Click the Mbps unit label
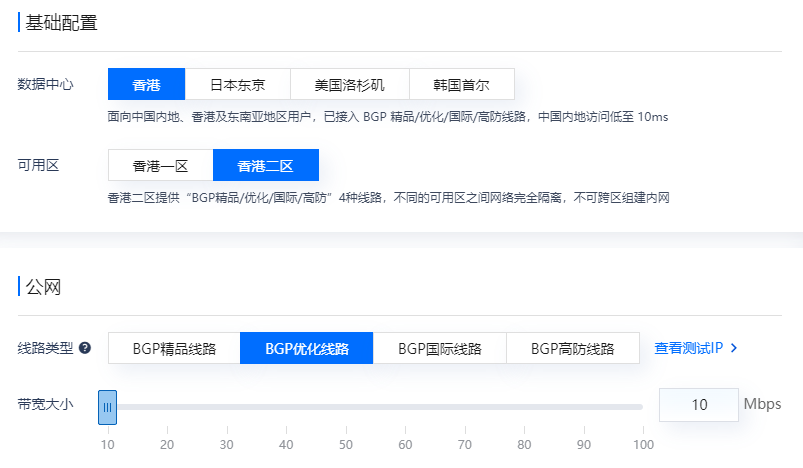 click(763, 404)
